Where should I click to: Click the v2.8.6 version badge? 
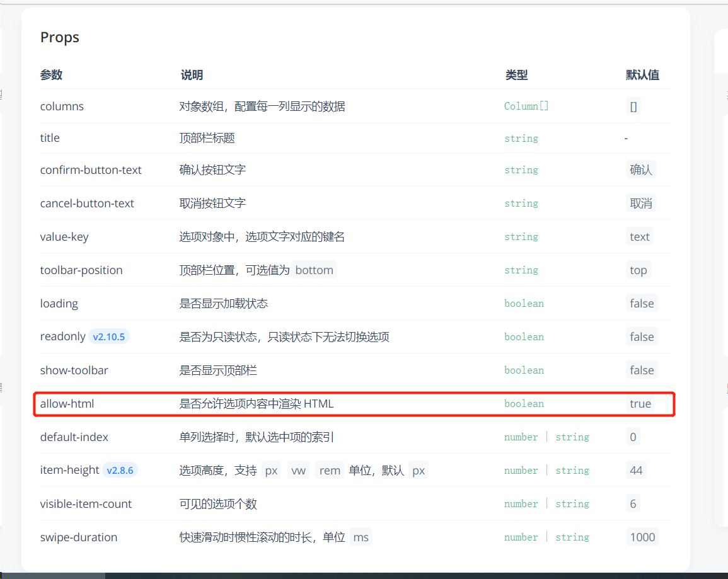pos(120,471)
